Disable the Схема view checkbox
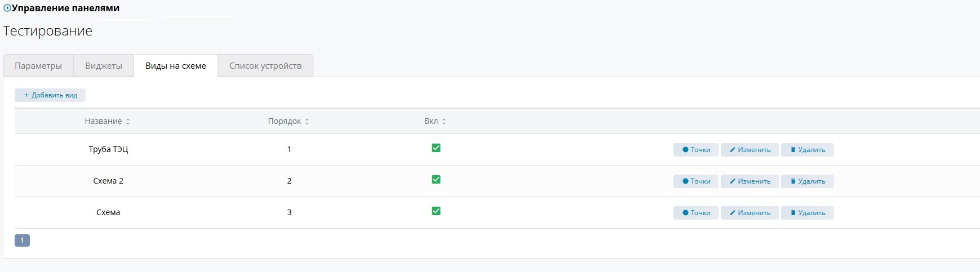The image size is (980, 272). coord(436,211)
